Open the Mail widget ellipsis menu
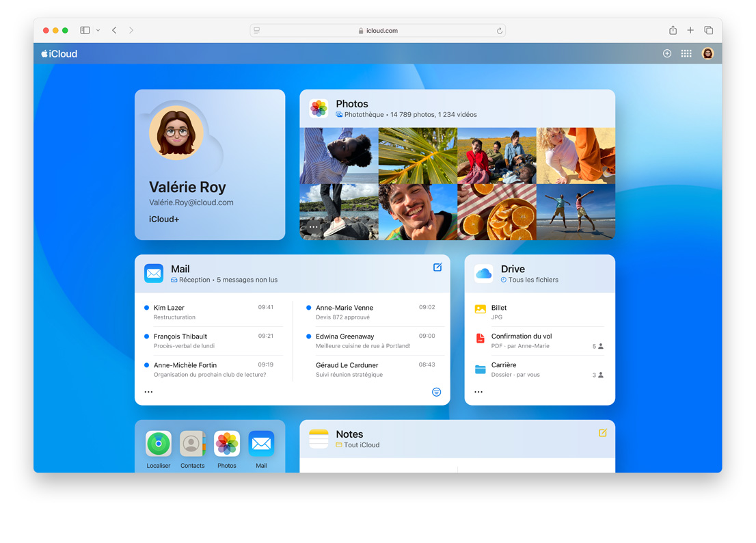Image resolution: width=756 pixels, height=543 pixels. (x=149, y=391)
